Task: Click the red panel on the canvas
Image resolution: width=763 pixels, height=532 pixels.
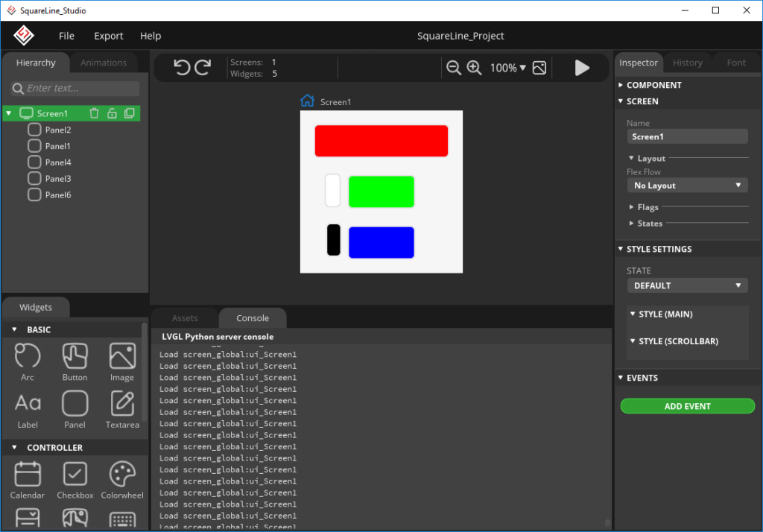Action: [381, 140]
